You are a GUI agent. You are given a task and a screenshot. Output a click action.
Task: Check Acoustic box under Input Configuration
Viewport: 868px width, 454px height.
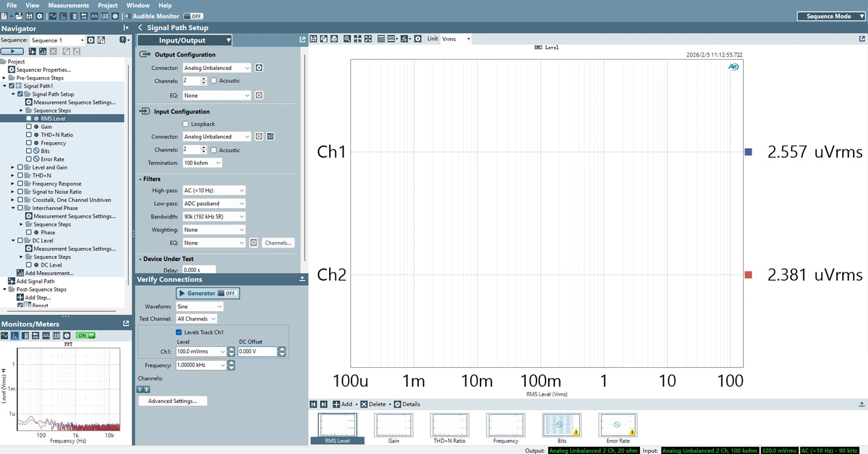click(x=213, y=150)
